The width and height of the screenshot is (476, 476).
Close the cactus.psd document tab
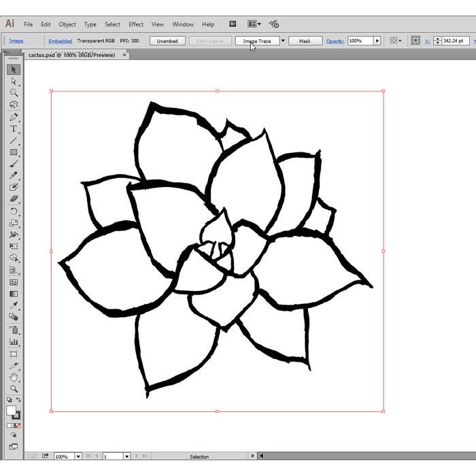click(x=124, y=55)
